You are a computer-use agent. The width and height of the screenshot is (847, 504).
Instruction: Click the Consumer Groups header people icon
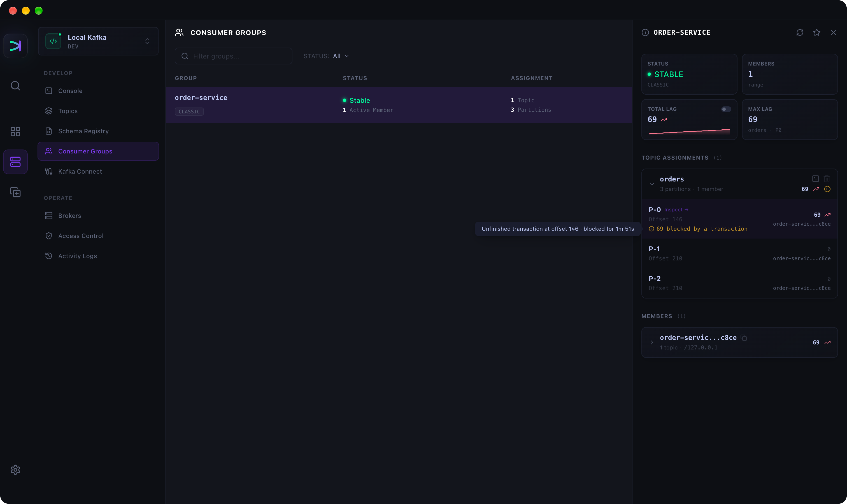(179, 32)
